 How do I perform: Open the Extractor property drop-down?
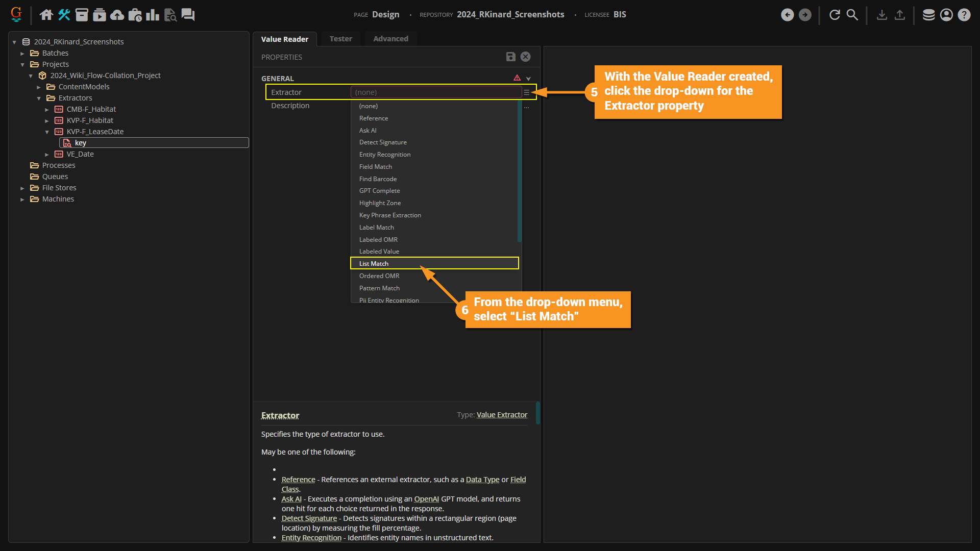coord(526,92)
